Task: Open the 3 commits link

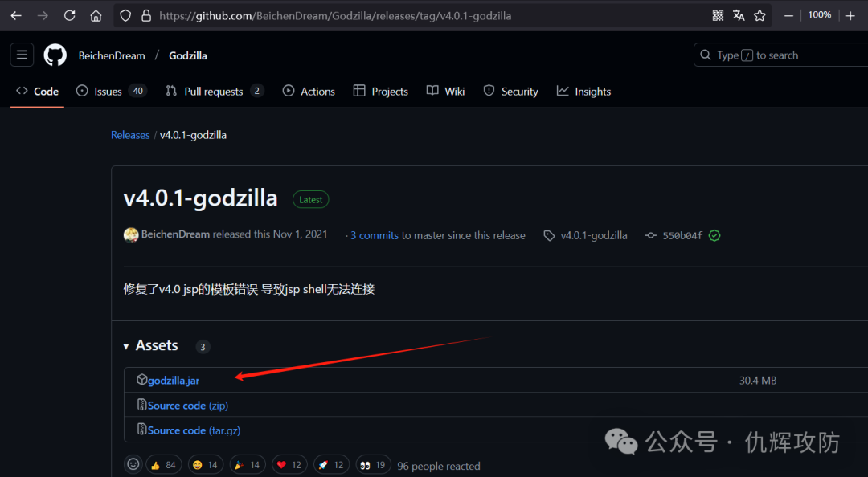Action: pyautogui.click(x=375, y=235)
